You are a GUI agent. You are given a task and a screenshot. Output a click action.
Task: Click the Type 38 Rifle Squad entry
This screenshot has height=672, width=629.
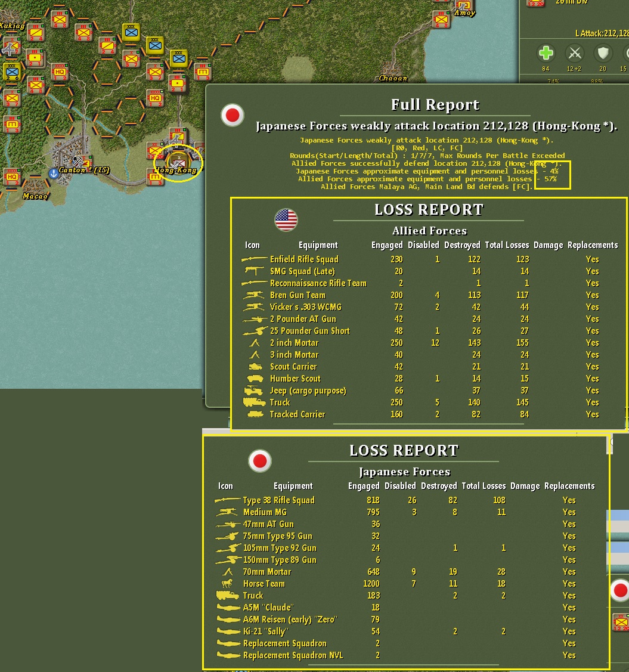click(x=279, y=500)
